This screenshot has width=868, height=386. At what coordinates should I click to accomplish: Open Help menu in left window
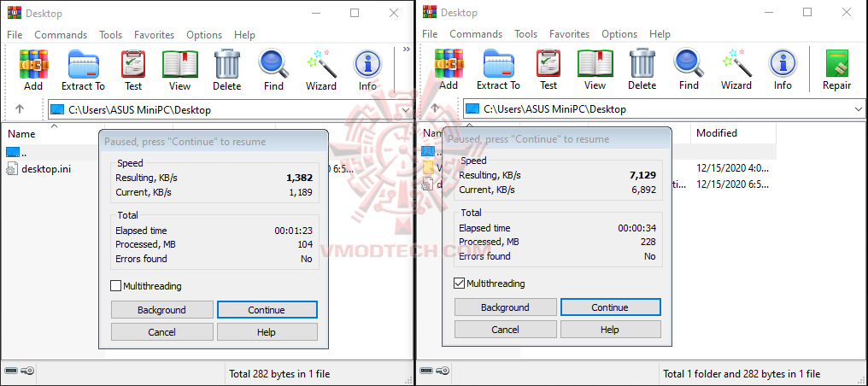click(x=244, y=35)
